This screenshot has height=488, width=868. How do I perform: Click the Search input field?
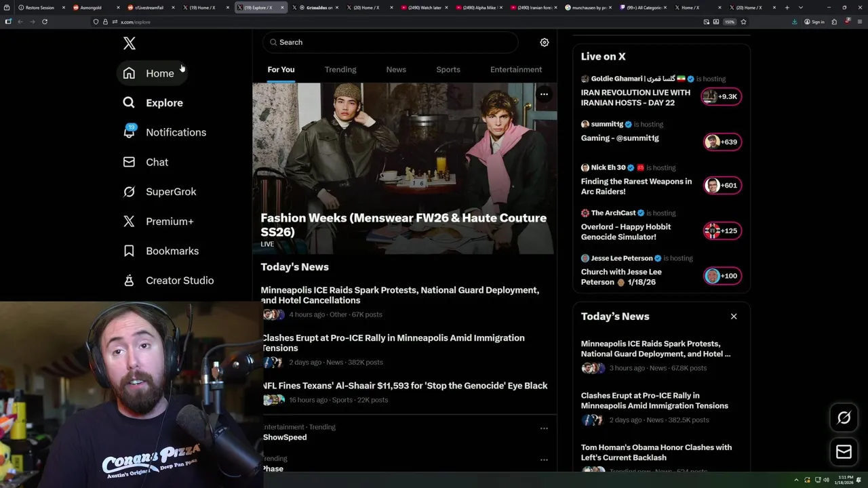pos(390,42)
